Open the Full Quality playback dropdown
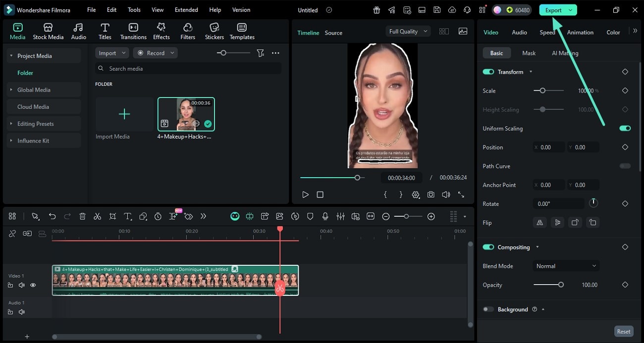 pos(408,31)
